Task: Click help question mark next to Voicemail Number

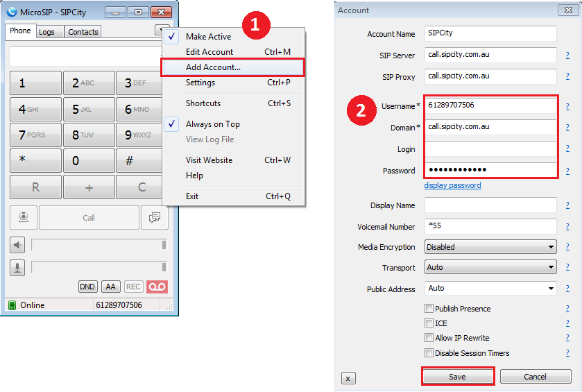Action: coord(567,226)
